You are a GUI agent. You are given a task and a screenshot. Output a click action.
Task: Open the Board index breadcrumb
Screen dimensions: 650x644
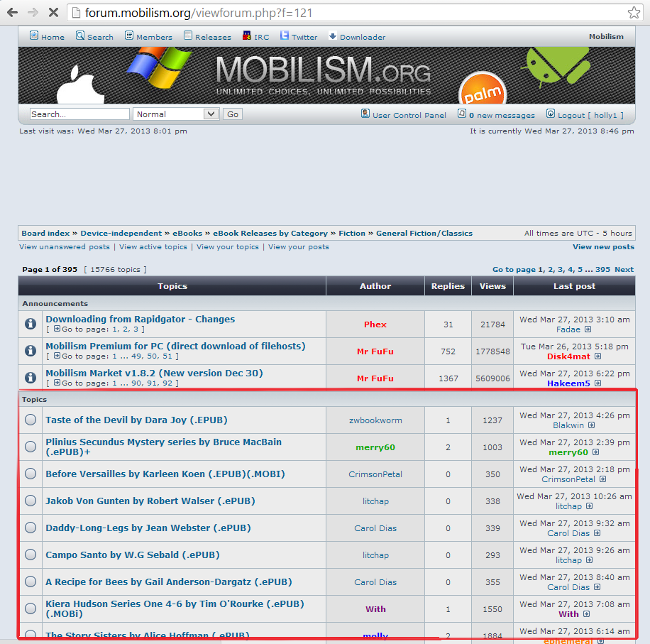45,233
